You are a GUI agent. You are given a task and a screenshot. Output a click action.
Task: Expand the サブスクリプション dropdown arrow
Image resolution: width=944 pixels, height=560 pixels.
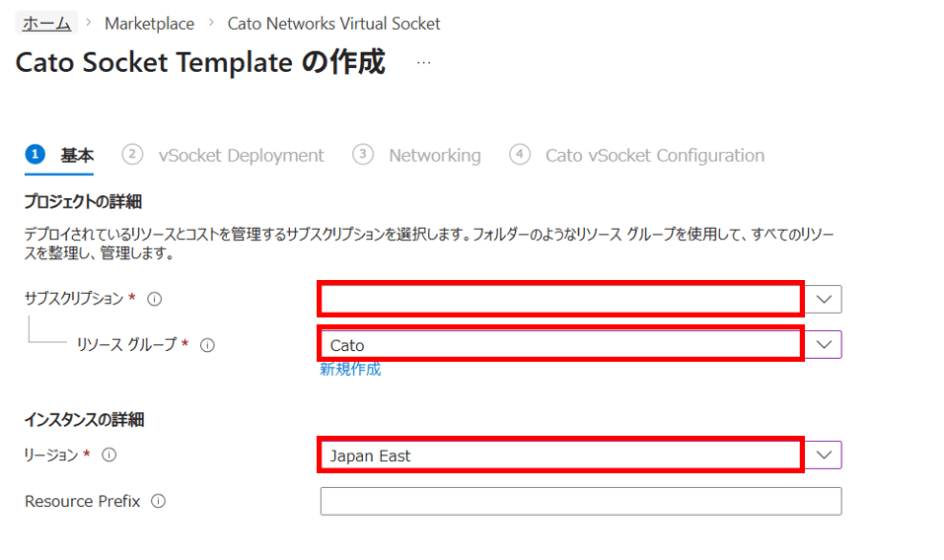coord(827,299)
